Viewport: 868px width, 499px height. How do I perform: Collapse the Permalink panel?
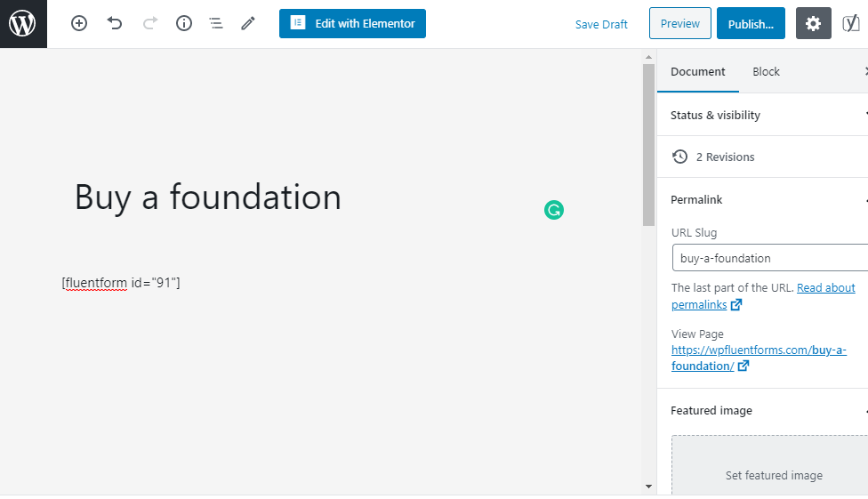[x=762, y=199]
